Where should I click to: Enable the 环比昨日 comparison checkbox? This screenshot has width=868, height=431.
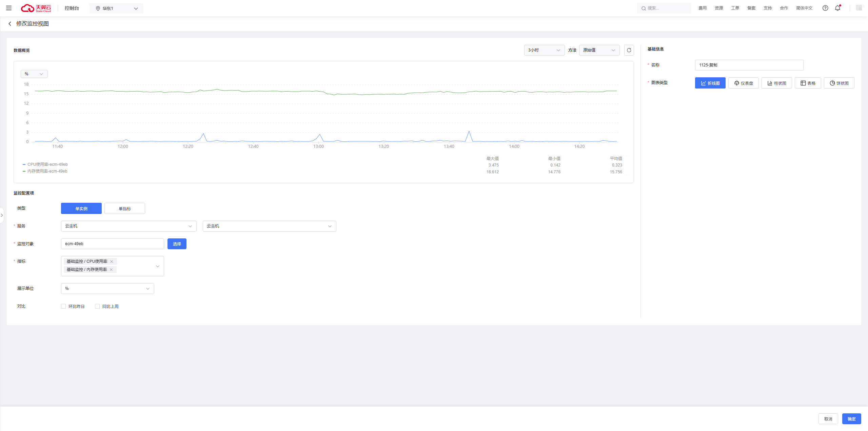[x=63, y=306]
